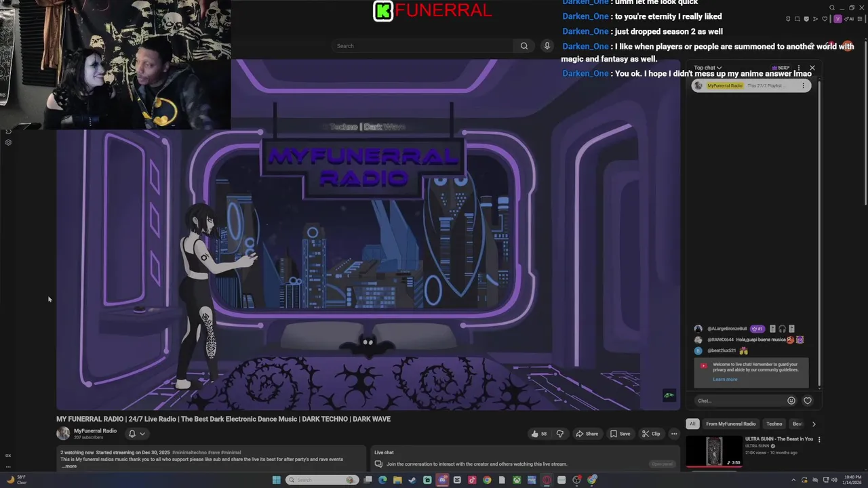Show hidden system tray icons

point(793,480)
